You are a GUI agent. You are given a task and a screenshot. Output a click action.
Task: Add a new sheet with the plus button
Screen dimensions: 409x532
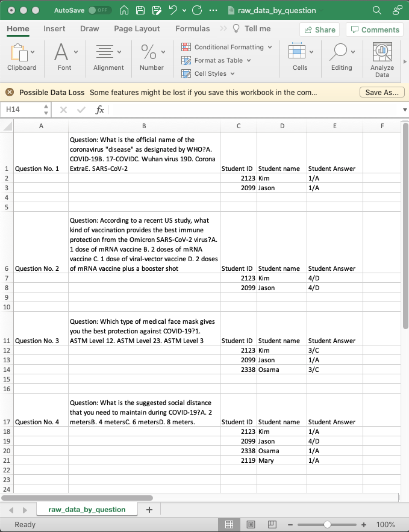tap(149, 509)
